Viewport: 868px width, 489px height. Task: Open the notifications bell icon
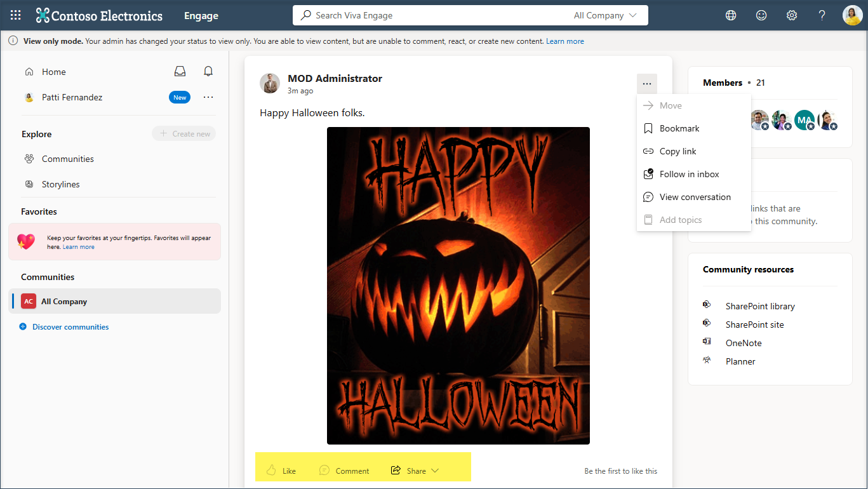tap(208, 72)
